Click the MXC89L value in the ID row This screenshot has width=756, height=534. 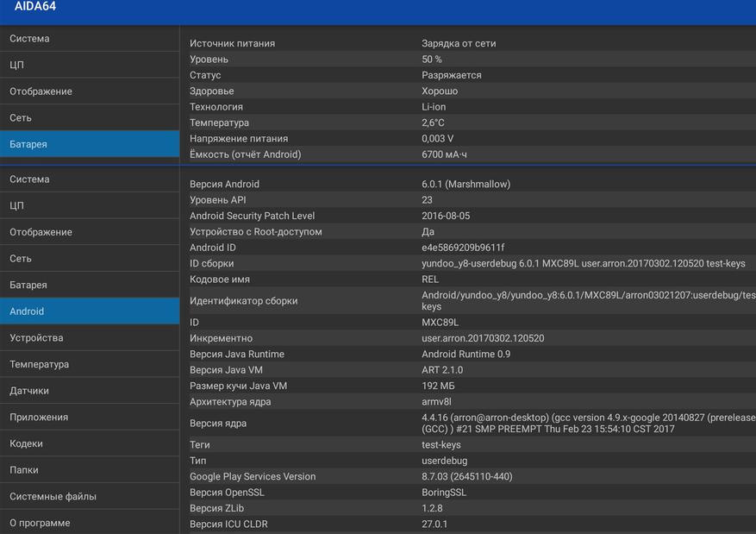click(440, 323)
